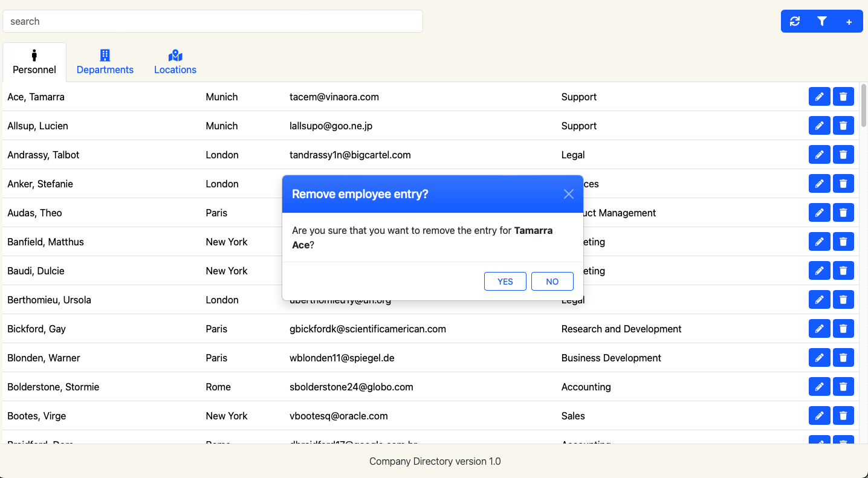This screenshot has width=868, height=478.
Task: Click edit pencil for Virge Bootes
Action: tap(819, 416)
